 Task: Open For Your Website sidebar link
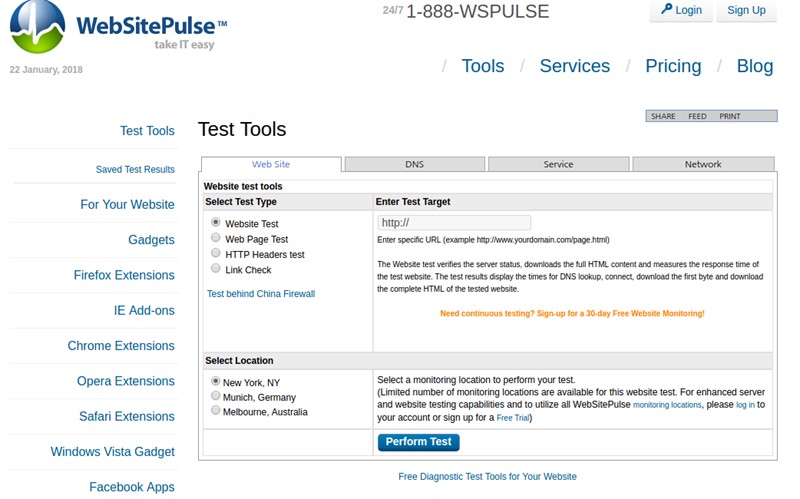click(127, 205)
